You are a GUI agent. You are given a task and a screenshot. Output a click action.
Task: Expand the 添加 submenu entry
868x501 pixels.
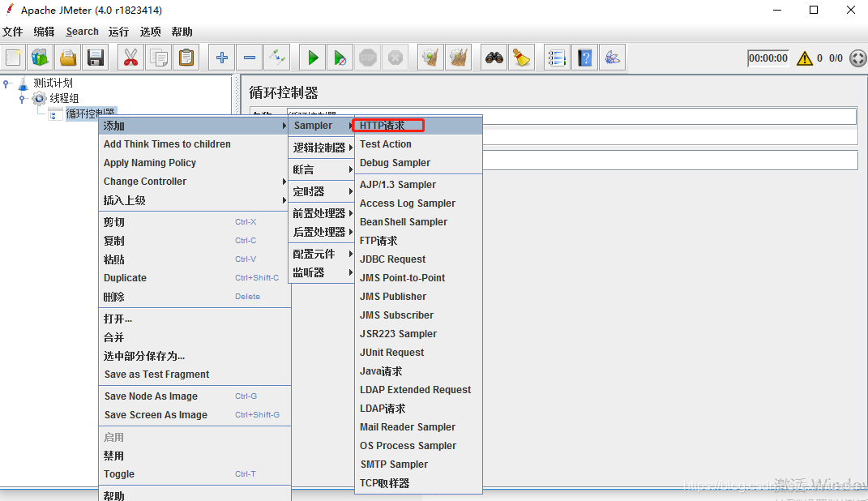tap(195, 126)
